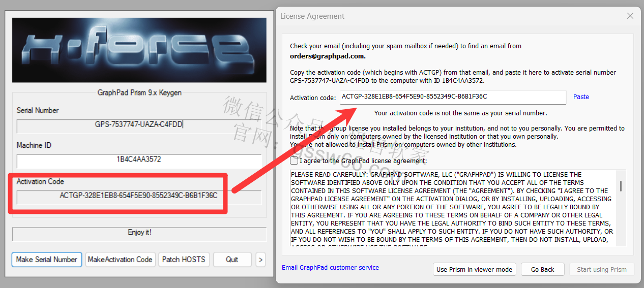Click the 'PLEASE READ CAREFULLY' license text
The image size is (644, 288).
[452, 208]
